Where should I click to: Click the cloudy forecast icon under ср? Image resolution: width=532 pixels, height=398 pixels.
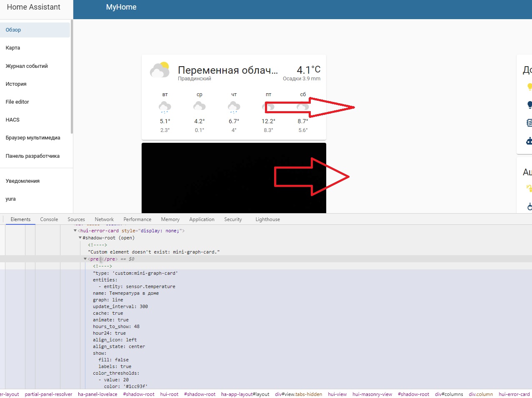(200, 107)
